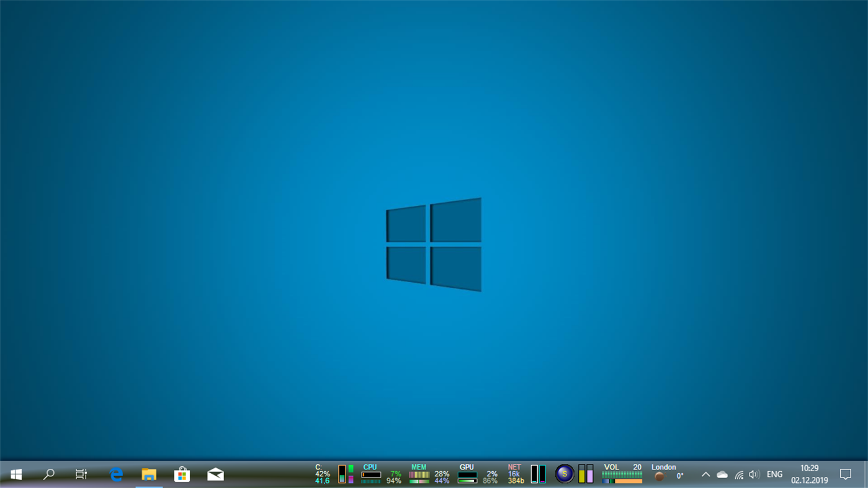Screen dimensions: 868x488
Task: Open the Mail app from taskbar
Action: pyautogui.click(x=215, y=474)
